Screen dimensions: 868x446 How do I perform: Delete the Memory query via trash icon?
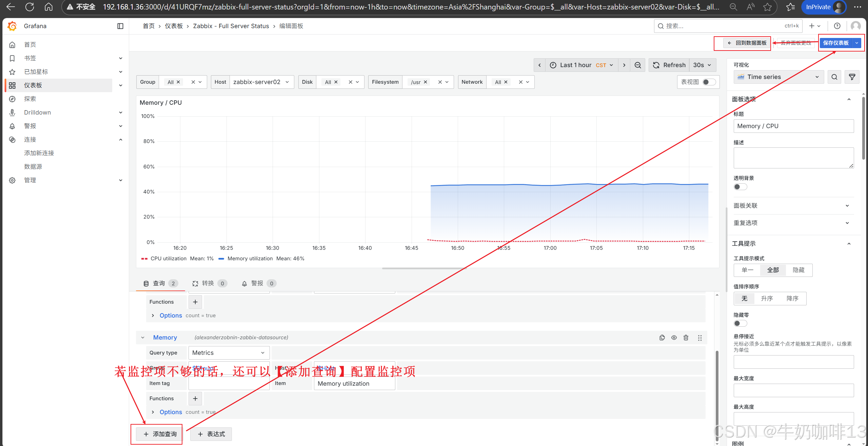686,338
